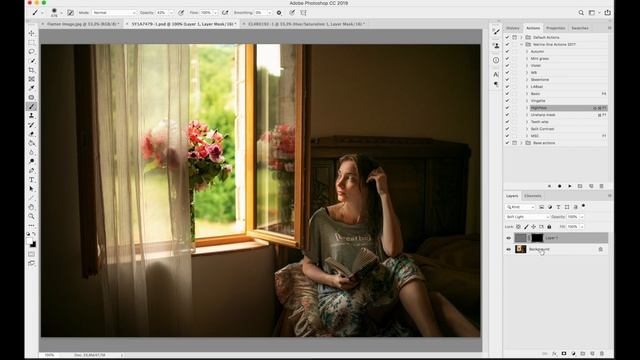The height and width of the screenshot is (360, 640).
Task: Switch to the Channels tab
Action: 533,196
